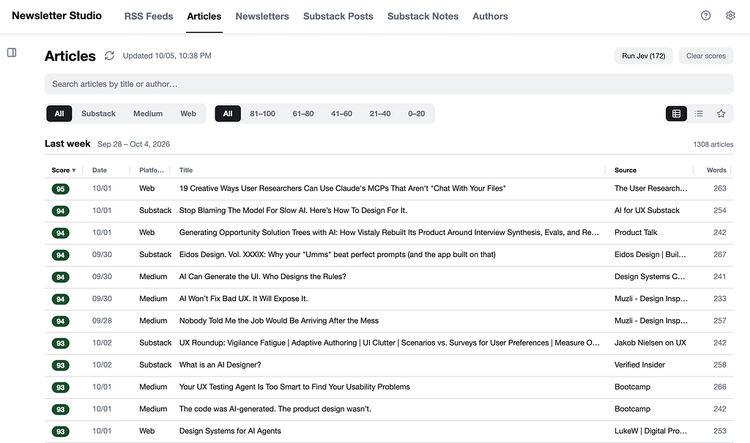Viewport: 750px width, 443px height.
Task: Open 'Generating Opportunity Solution Trees with AI' article
Action: click(389, 233)
